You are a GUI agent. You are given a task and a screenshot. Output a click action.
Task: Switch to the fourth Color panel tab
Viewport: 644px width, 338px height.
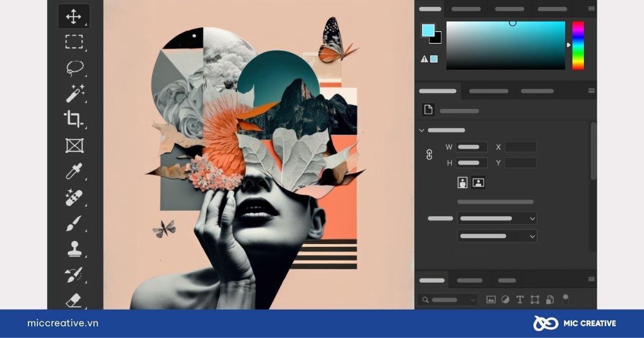coord(553,9)
